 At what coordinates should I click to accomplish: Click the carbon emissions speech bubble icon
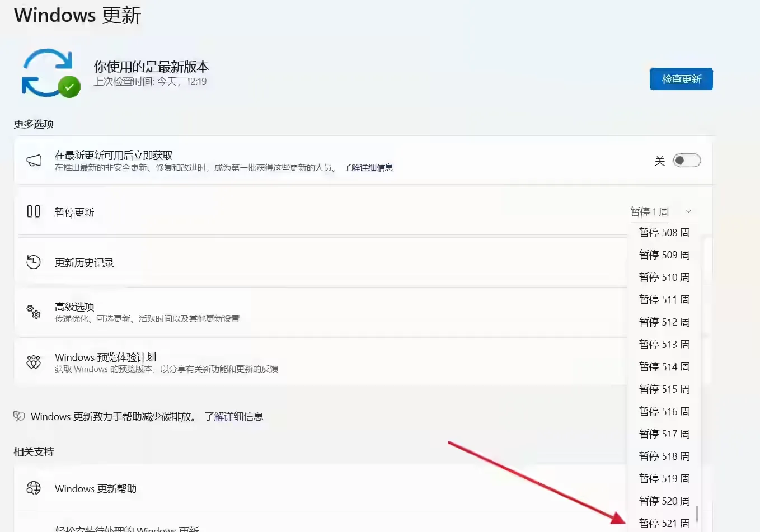(x=19, y=416)
